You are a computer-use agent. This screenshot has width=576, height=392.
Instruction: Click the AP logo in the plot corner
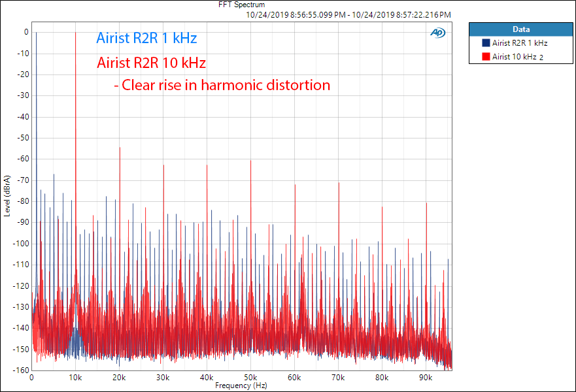[438, 33]
